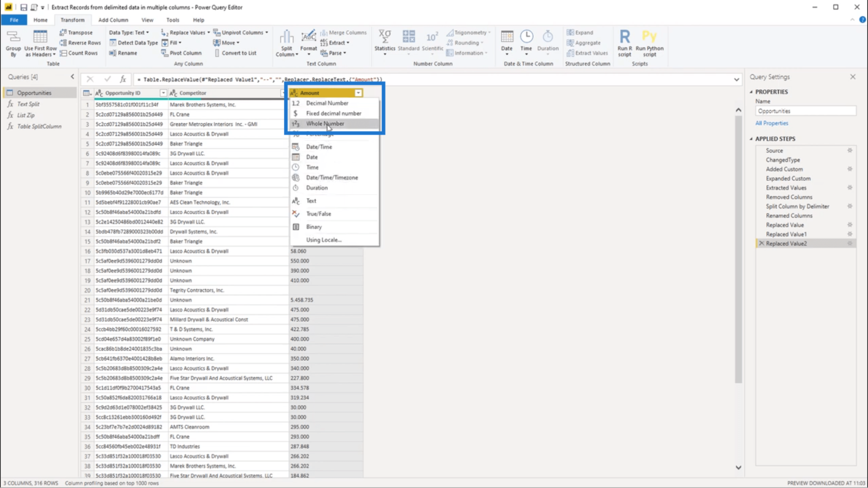Open Opportunity ID column filter dropdown

(x=163, y=93)
